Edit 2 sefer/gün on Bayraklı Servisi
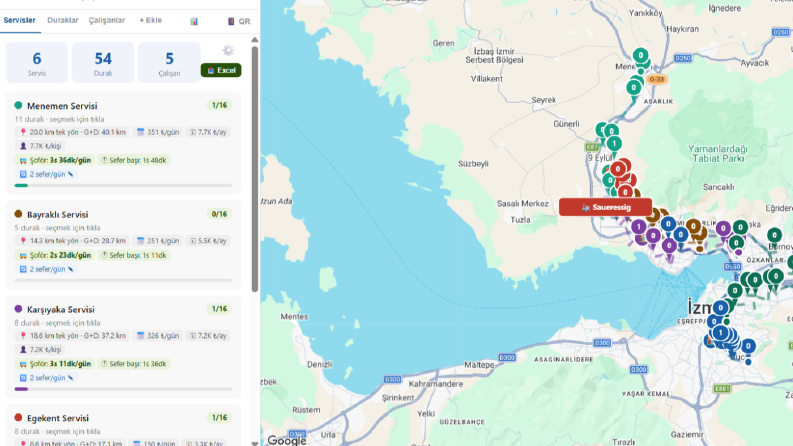This screenshot has height=446, width=793. pyautogui.click(x=46, y=269)
